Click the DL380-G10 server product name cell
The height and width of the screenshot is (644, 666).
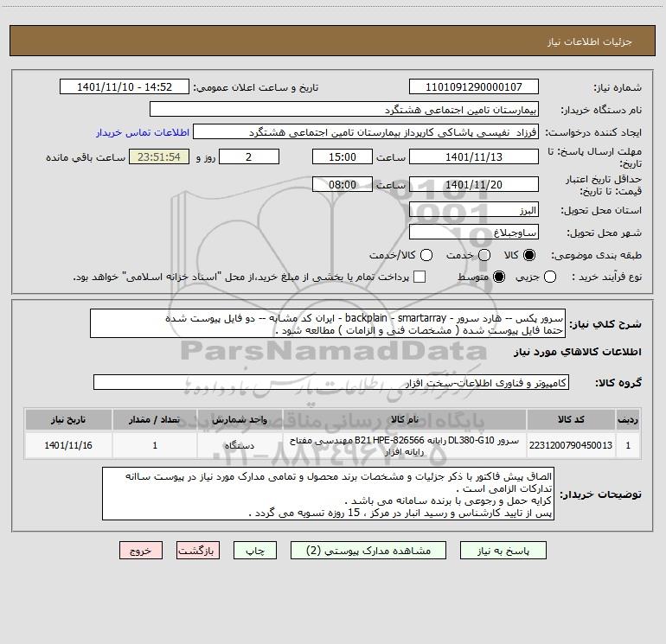coord(405,445)
